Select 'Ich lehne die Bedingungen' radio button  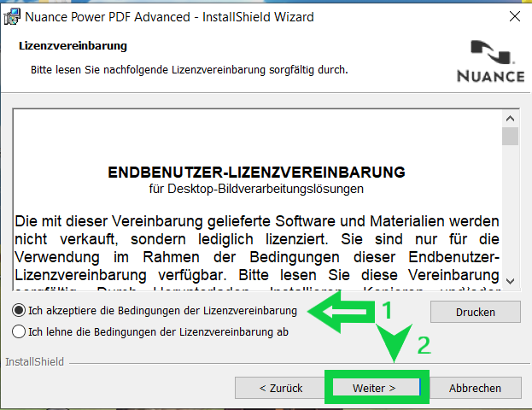[x=19, y=331]
